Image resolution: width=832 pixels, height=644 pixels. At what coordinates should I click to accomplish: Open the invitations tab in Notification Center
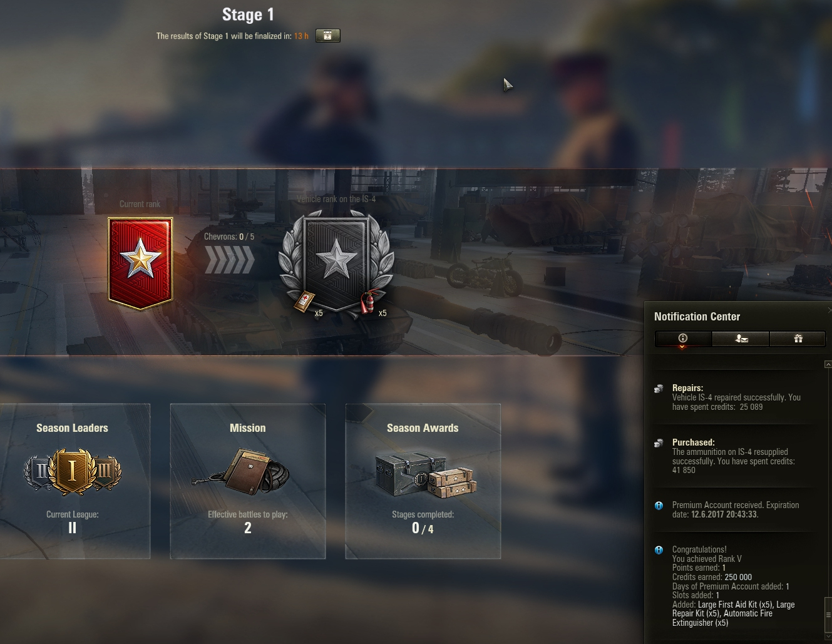pyautogui.click(x=741, y=339)
